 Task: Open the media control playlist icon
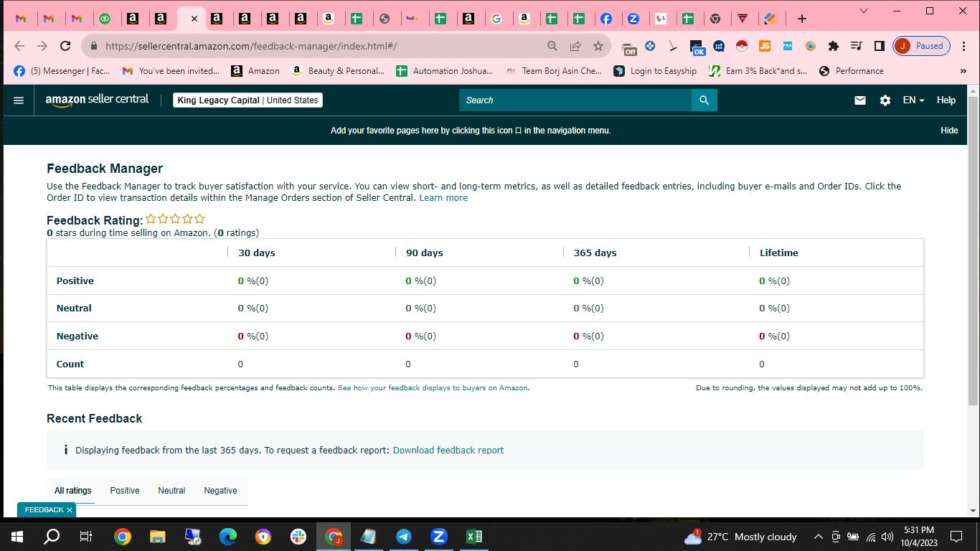pos(856,46)
